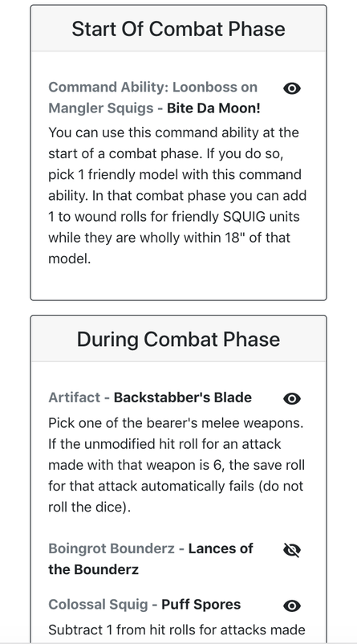Click 'Mangler Squigs' in the command ability heading

(x=97, y=109)
